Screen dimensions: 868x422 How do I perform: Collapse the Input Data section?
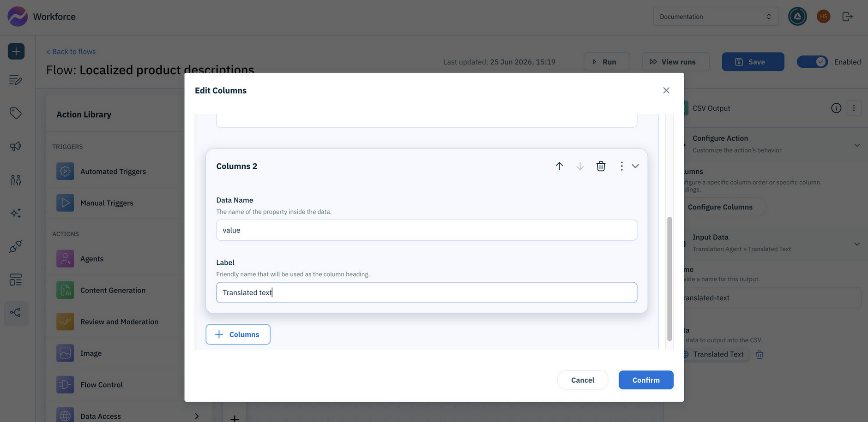click(857, 244)
